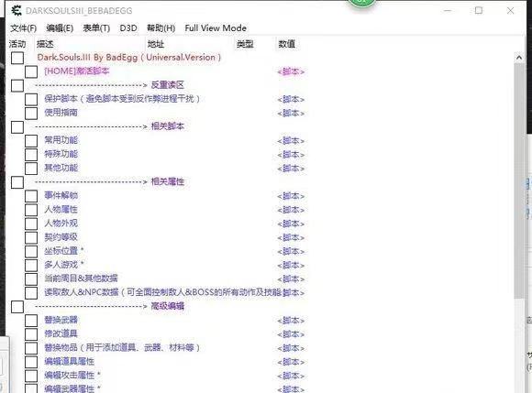Click the 活动 column header
This screenshot has width=532, height=393.
coord(17,44)
